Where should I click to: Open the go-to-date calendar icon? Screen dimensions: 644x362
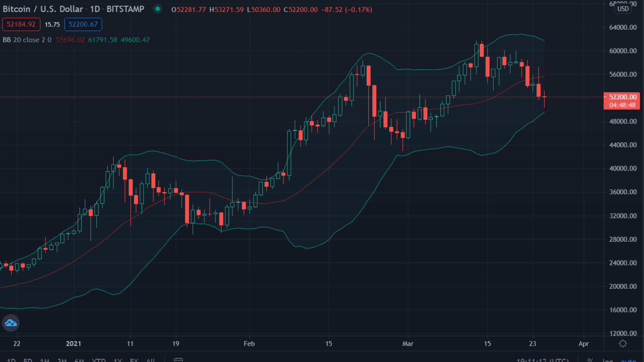178,360
